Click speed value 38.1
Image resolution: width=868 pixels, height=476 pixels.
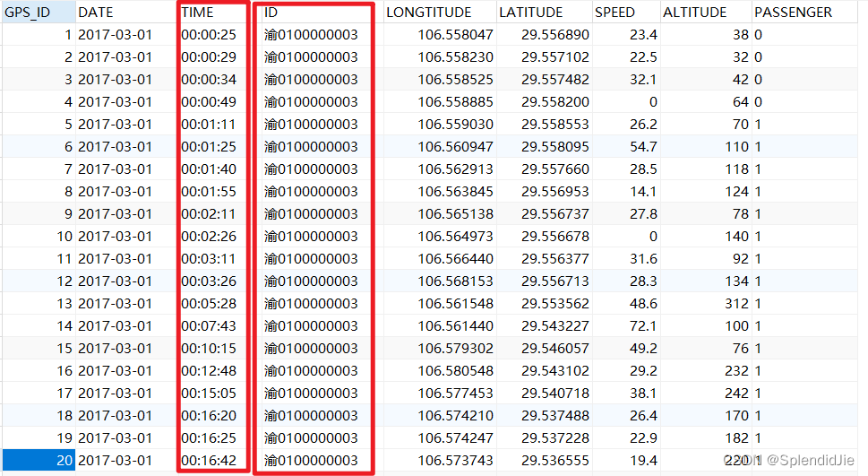tap(643, 394)
